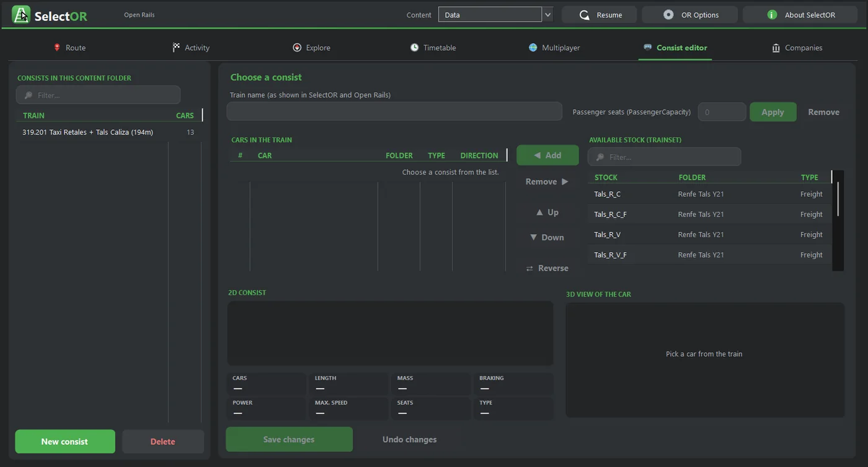Click the 2D consist preview area
Image resolution: width=868 pixels, height=467 pixels.
click(x=390, y=333)
